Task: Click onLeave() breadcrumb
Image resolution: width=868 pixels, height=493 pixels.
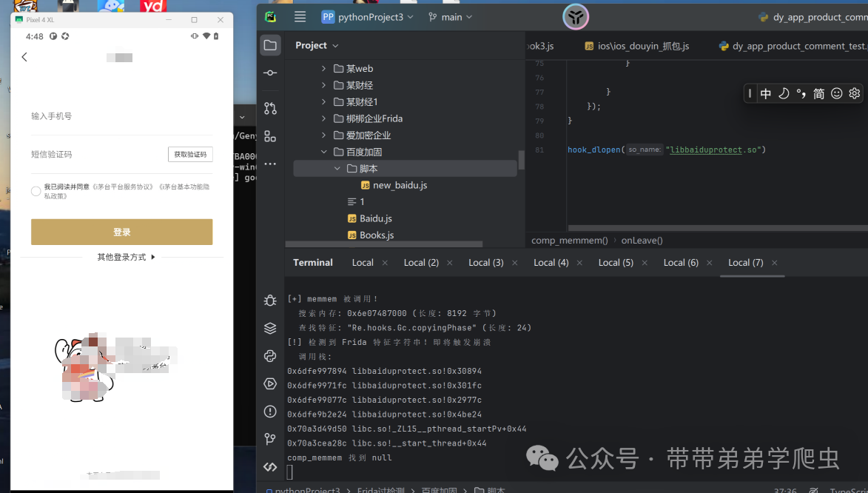Action: pyautogui.click(x=642, y=241)
